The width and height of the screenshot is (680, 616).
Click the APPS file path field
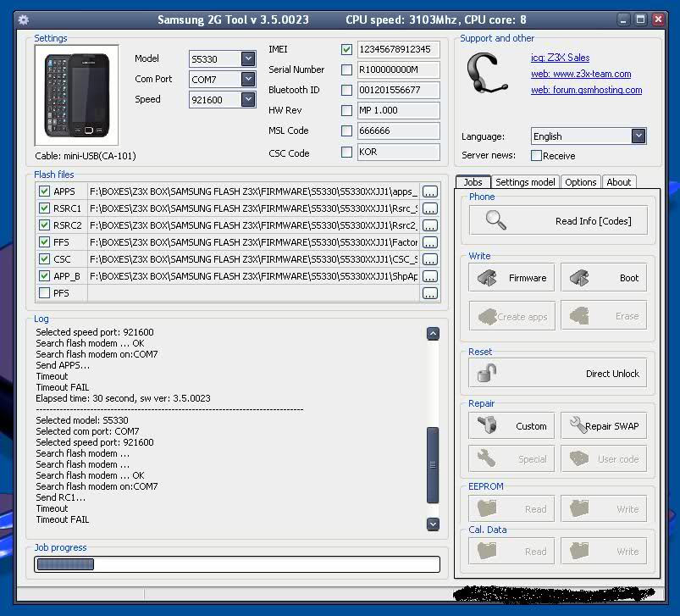click(x=254, y=191)
